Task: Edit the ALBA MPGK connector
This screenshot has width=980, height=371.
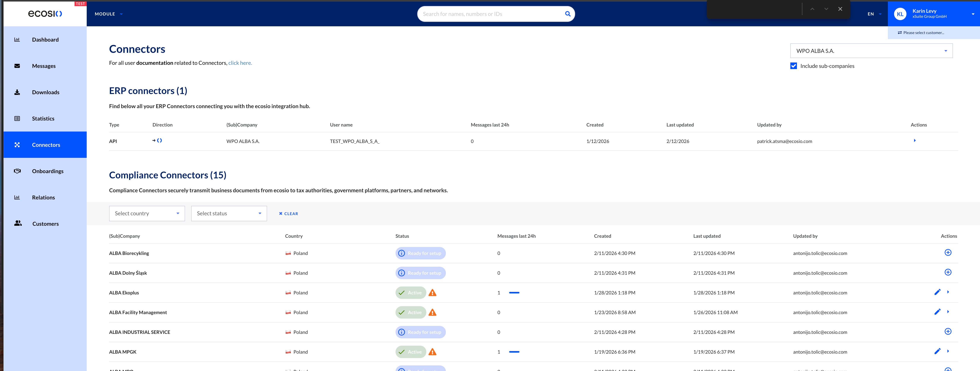Action: [x=937, y=352]
